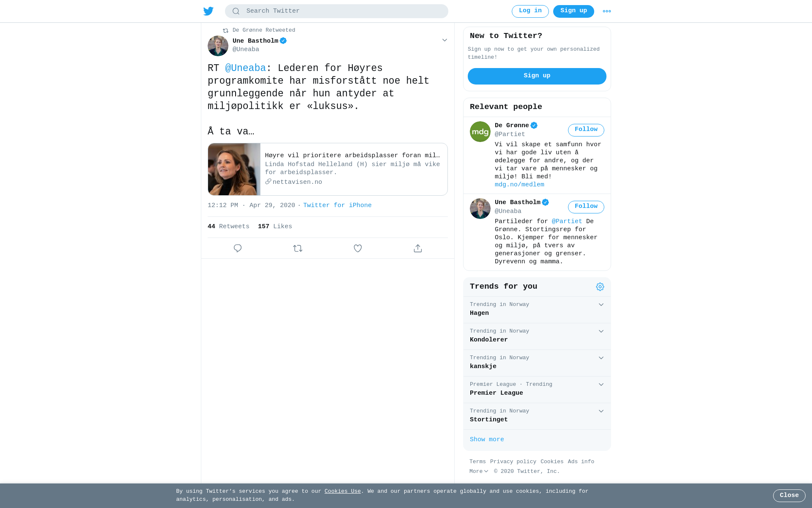Open the Cookies Use link
Viewport: 812px width, 508px height.
pyautogui.click(x=343, y=492)
